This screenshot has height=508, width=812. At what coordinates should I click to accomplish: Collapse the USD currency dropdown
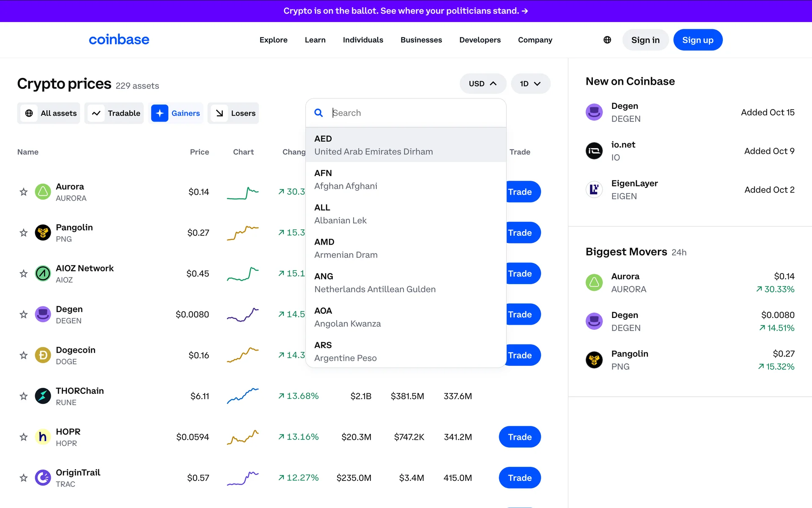(x=483, y=83)
